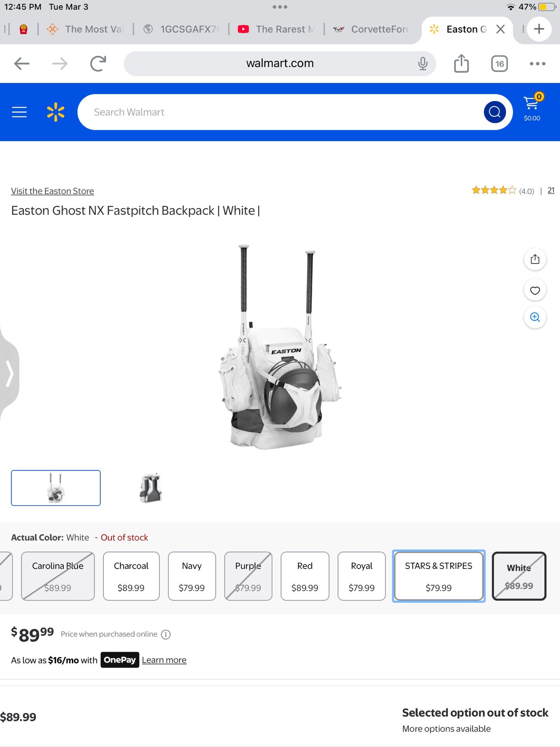The image size is (560, 747).
Task: Reload the page
Action: click(98, 63)
